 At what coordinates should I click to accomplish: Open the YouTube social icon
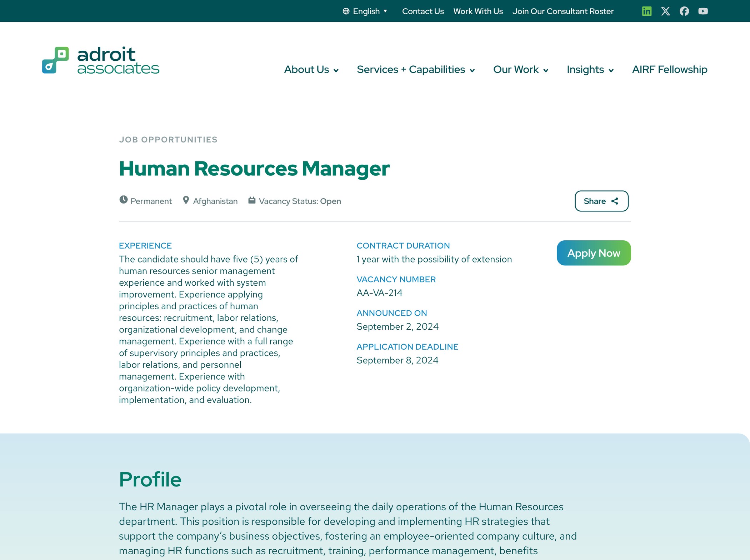pos(703,11)
